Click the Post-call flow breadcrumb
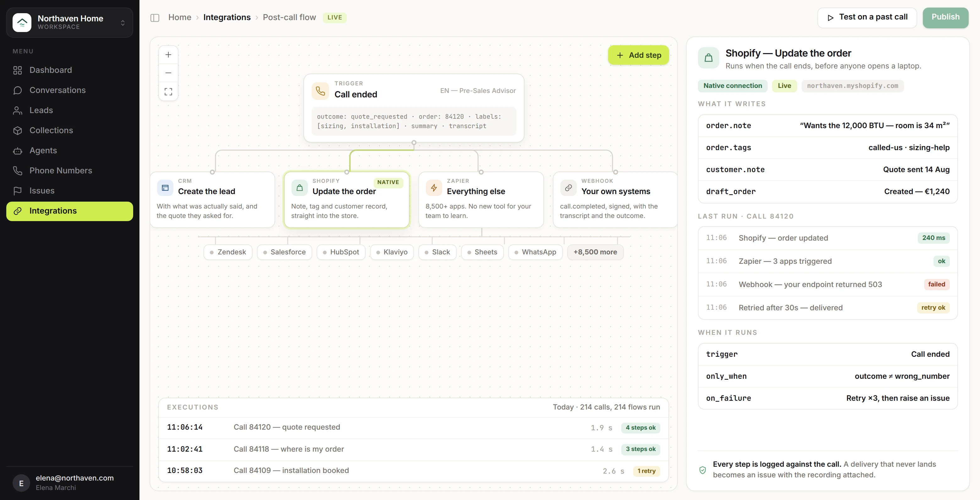The width and height of the screenshot is (980, 500). (289, 18)
